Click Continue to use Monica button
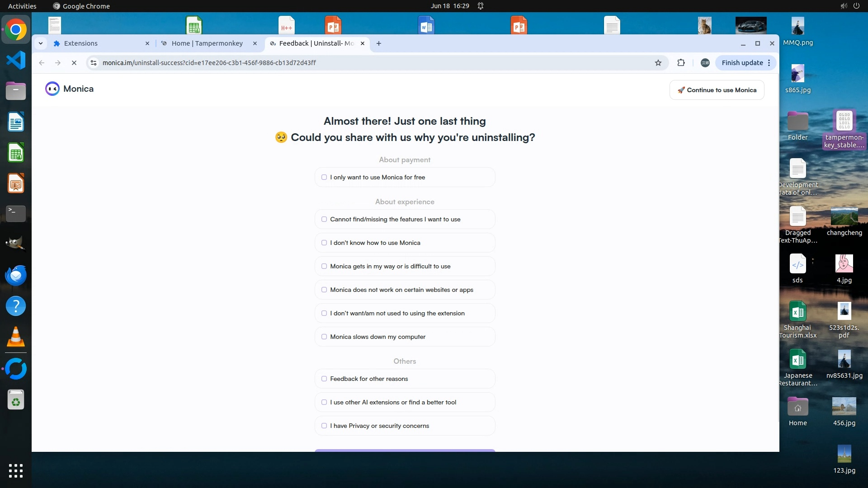Screen dimensions: 868x488 717,90
